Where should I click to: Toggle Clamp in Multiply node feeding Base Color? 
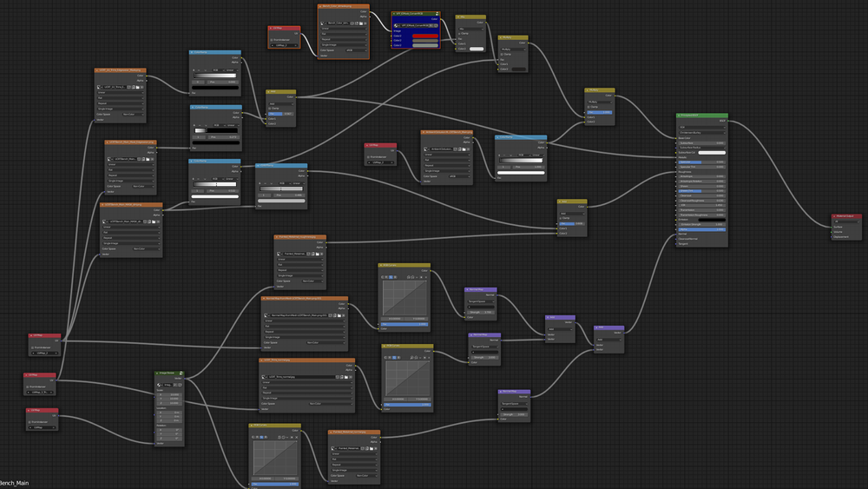pos(589,107)
